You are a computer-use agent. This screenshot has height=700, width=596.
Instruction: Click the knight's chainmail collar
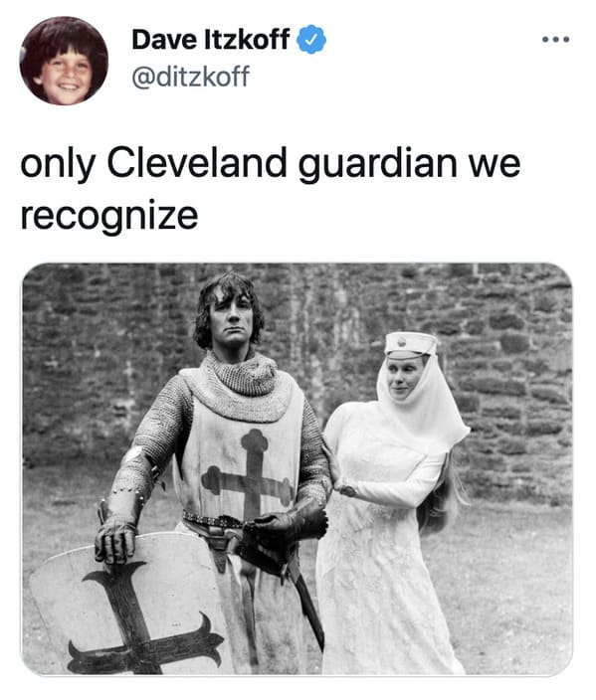coord(241,382)
